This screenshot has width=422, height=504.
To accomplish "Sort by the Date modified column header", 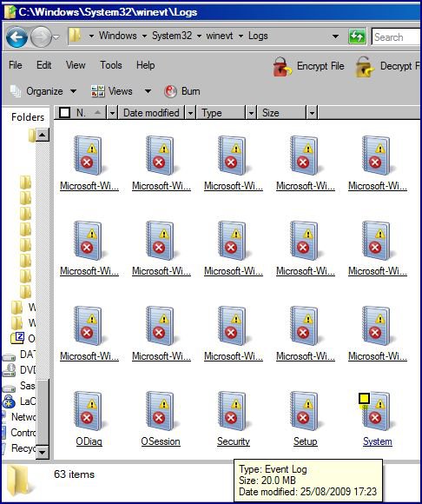I will [151, 113].
